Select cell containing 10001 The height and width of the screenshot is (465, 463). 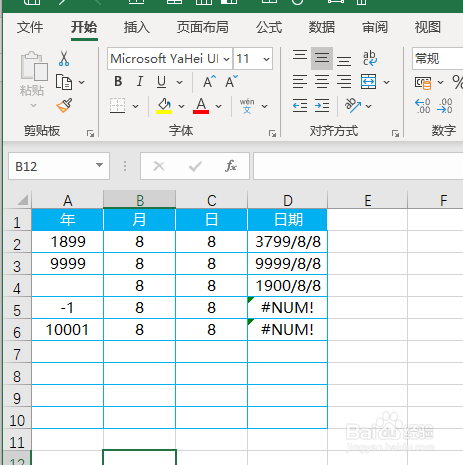[67, 330]
